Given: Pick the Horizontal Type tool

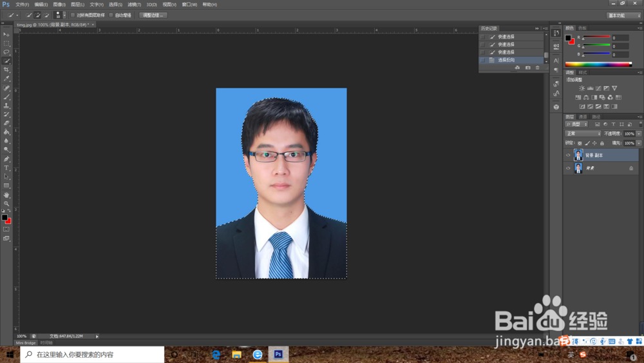Looking at the screenshot, I should coord(6,168).
